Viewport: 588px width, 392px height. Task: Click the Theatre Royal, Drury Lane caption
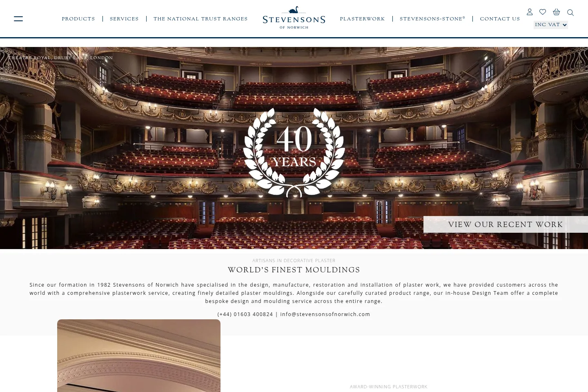click(x=60, y=58)
